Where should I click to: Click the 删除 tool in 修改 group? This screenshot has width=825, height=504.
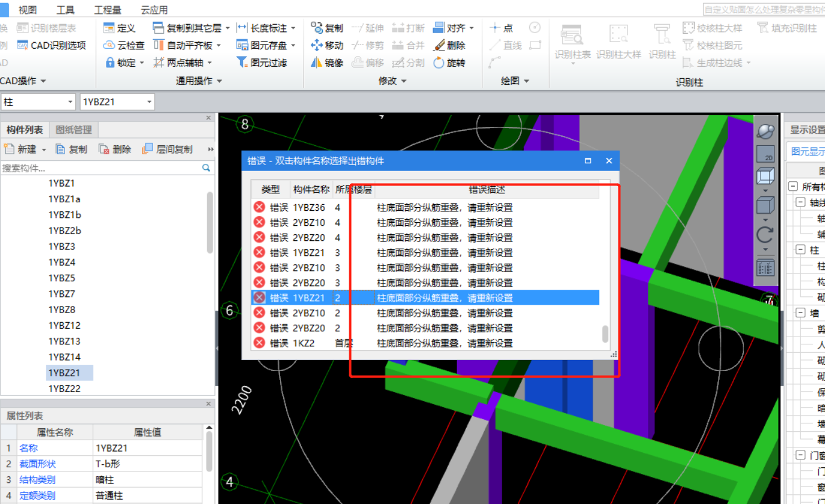[449, 45]
